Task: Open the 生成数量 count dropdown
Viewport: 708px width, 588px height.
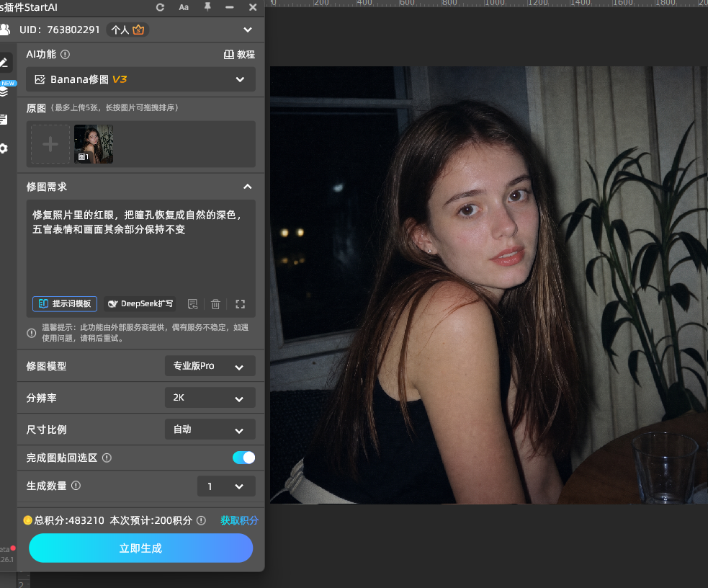Action: click(x=226, y=486)
